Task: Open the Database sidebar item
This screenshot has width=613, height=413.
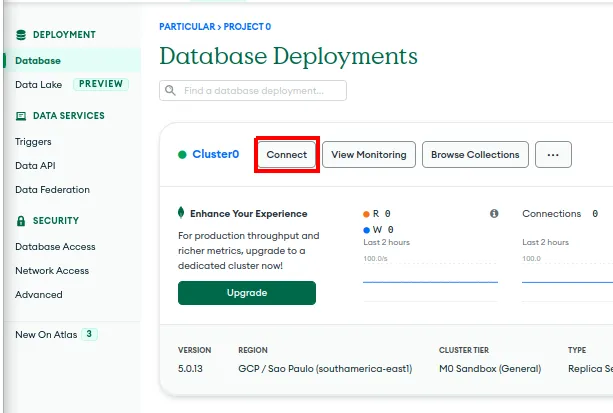Action: (x=72, y=61)
